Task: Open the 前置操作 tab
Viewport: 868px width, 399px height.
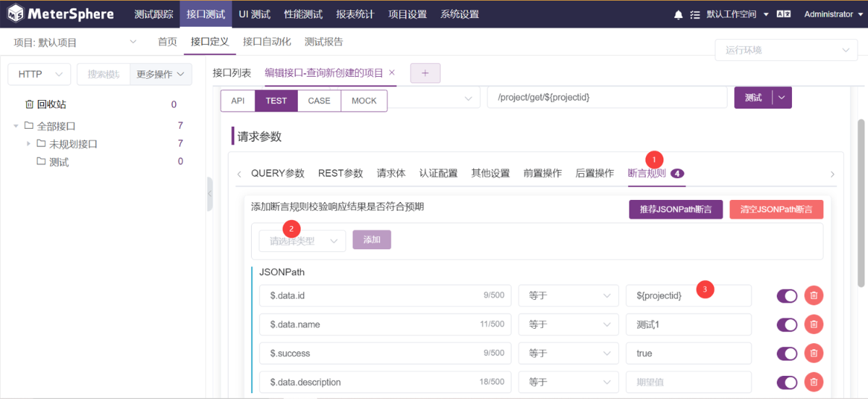Action: (x=542, y=173)
